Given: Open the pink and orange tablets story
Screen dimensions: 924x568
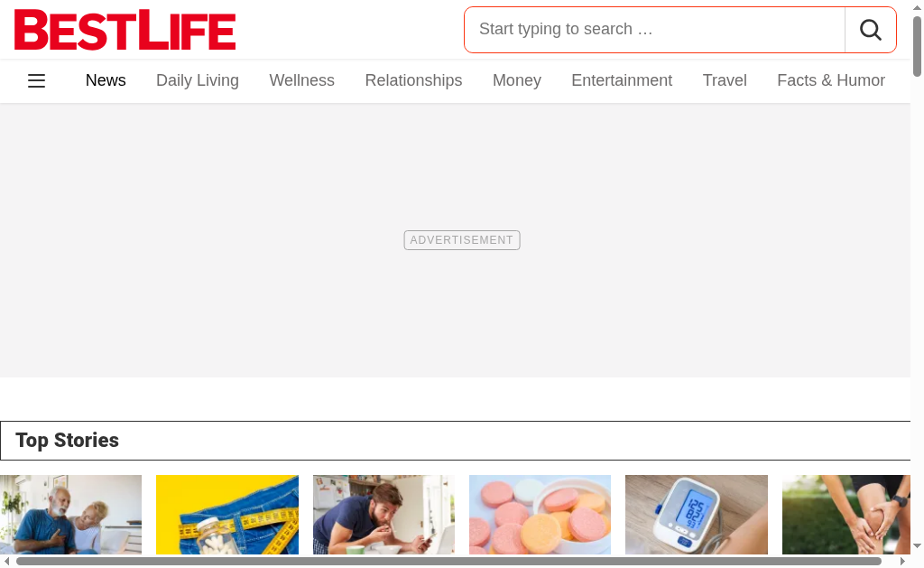Looking at the screenshot, I should [541, 515].
